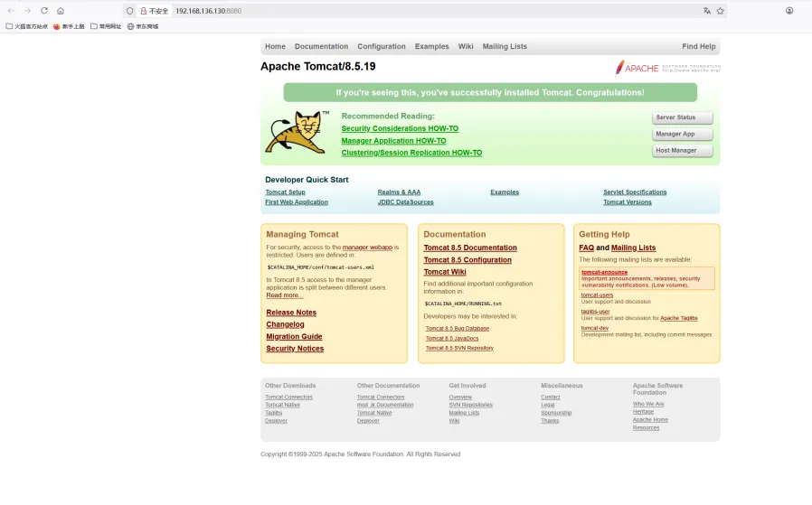Open Realms & AAA link
This screenshot has height=505, width=812.
(399, 192)
